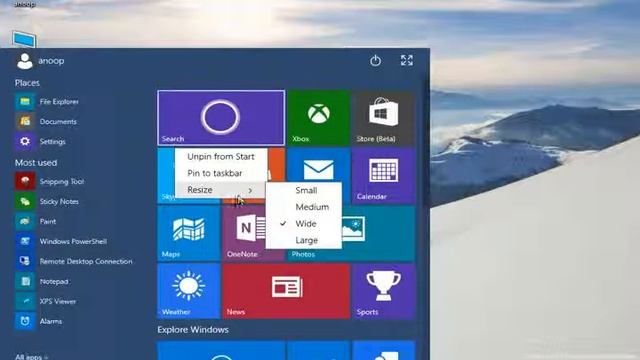Select Small tile size
The height and width of the screenshot is (360, 640).
click(x=304, y=191)
